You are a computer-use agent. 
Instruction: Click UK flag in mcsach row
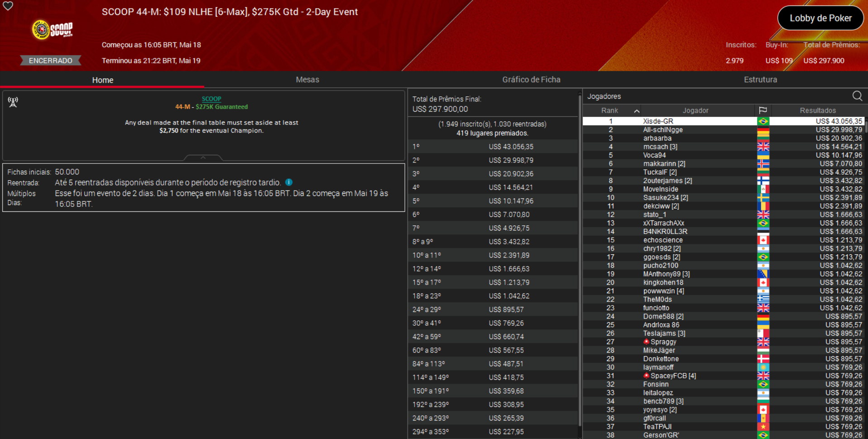point(763,147)
